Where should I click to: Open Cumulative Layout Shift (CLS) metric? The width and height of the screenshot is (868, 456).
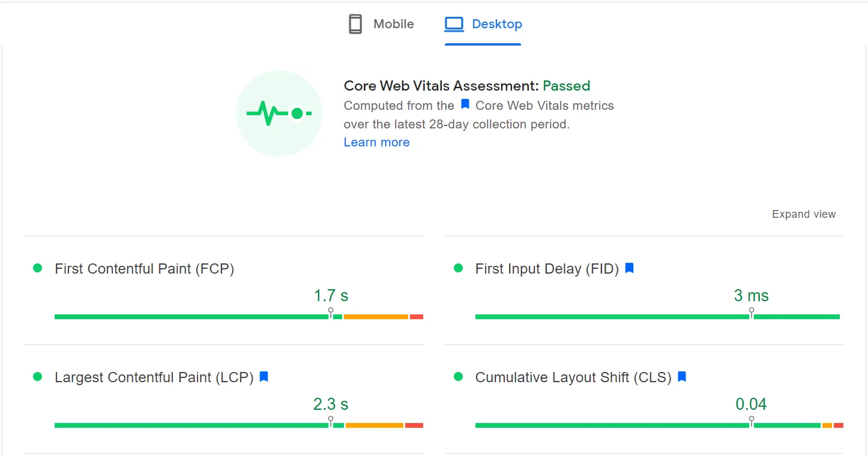[573, 377]
